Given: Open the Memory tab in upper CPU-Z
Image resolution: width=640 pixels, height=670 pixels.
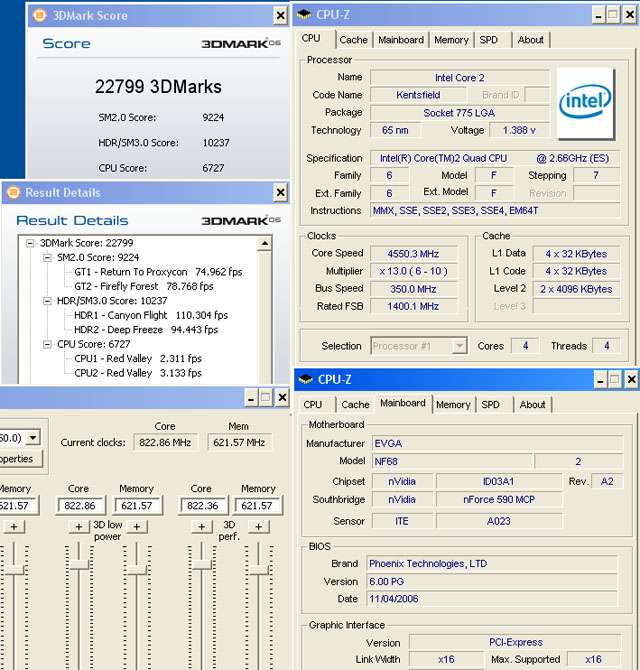Looking at the screenshot, I should pyautogui.click(x=451, y=40).
